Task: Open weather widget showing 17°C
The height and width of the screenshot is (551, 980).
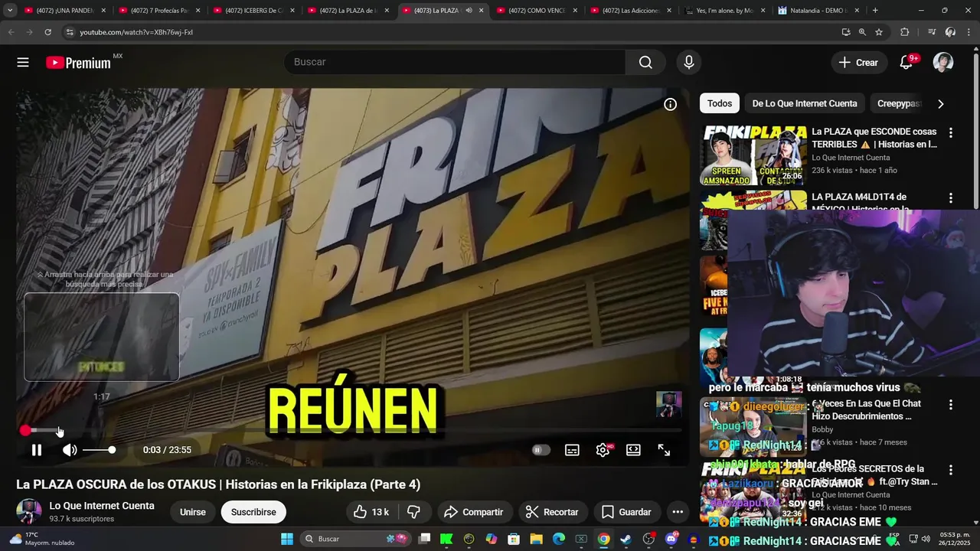Action: click(41, 539)
